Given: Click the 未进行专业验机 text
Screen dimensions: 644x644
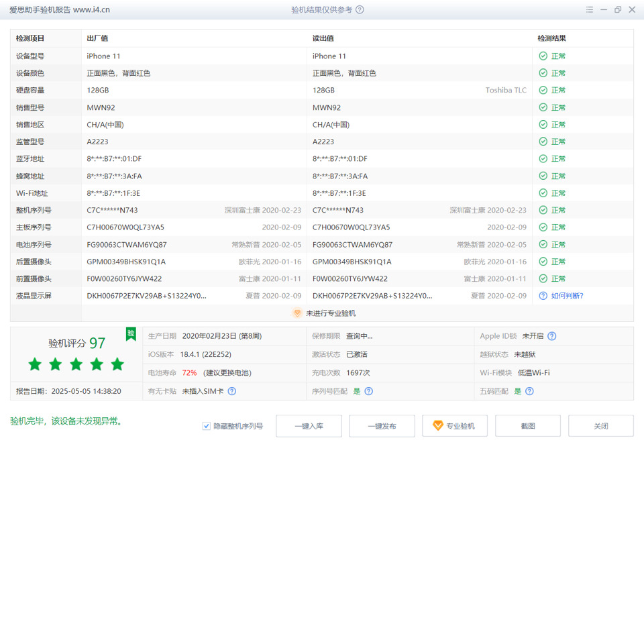Looking at the screenshot, I should [331, 313].
